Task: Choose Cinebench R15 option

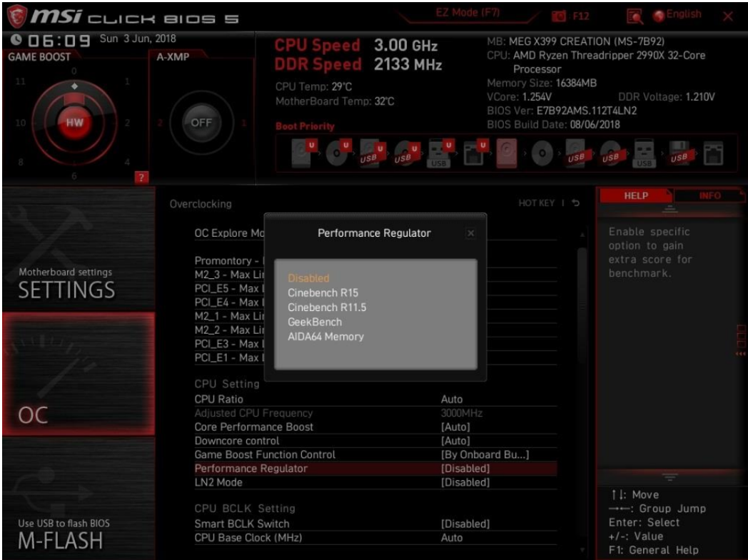Action: pyautogui.click(x=323, y=292)
